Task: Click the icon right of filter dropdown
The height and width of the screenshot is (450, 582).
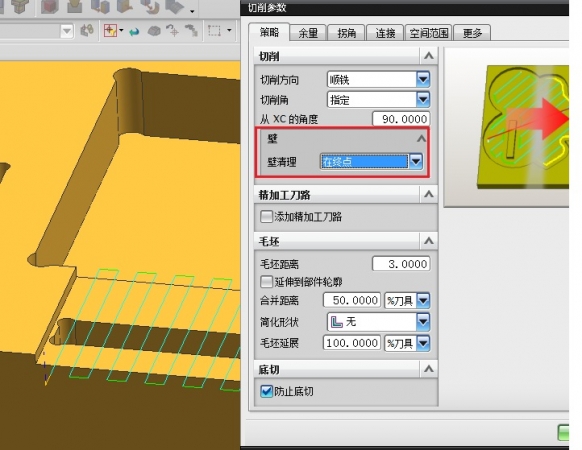Action: coord(87,31)
